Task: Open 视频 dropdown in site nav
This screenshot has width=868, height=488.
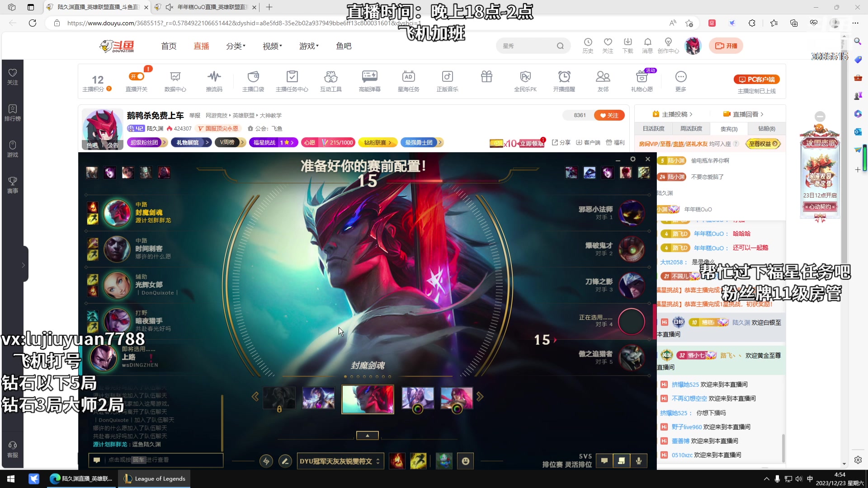Action: coord(272,46)
